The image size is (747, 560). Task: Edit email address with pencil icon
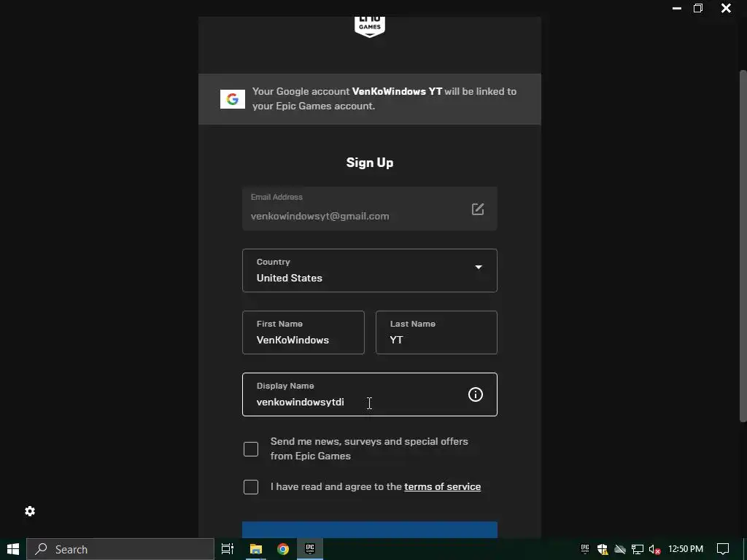pos(478,209)
